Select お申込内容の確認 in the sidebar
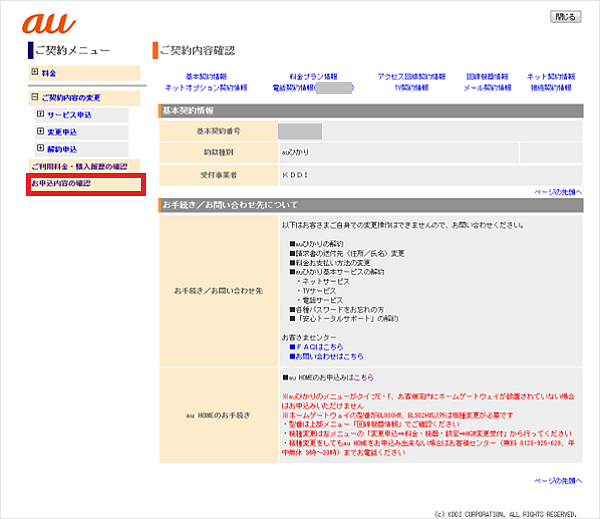 [61, 184]
